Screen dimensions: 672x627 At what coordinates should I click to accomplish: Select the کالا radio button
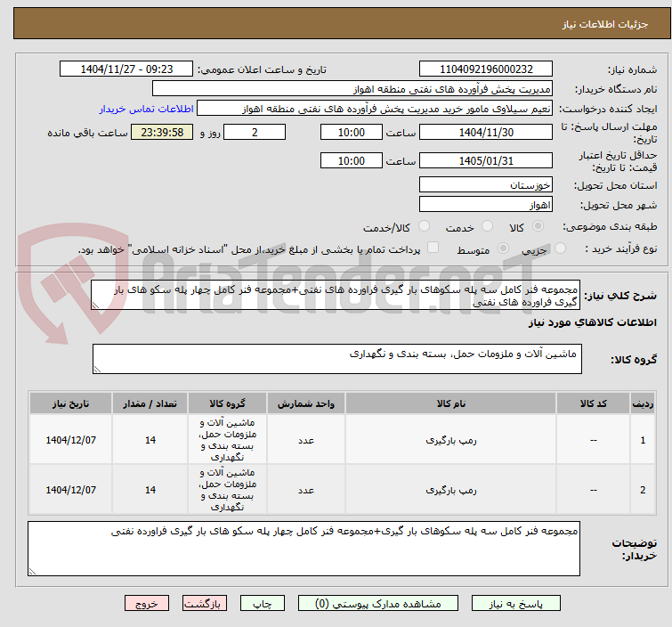pyautogui.click(x=538, y=226)
